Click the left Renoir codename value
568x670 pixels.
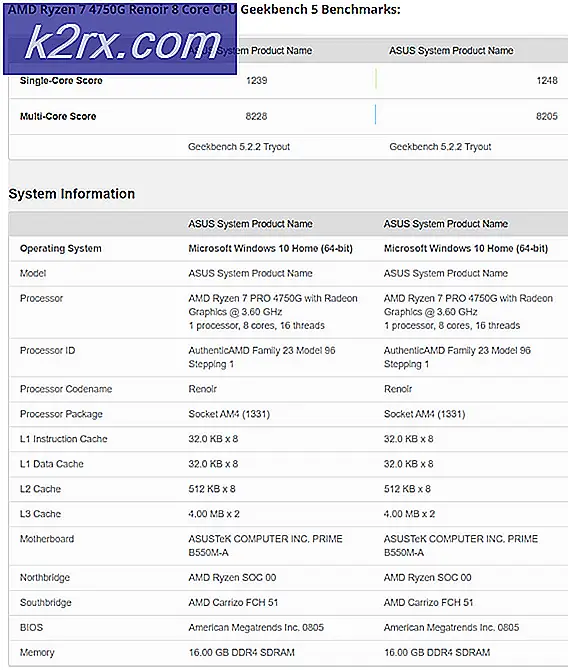click(x=203, y=389)
